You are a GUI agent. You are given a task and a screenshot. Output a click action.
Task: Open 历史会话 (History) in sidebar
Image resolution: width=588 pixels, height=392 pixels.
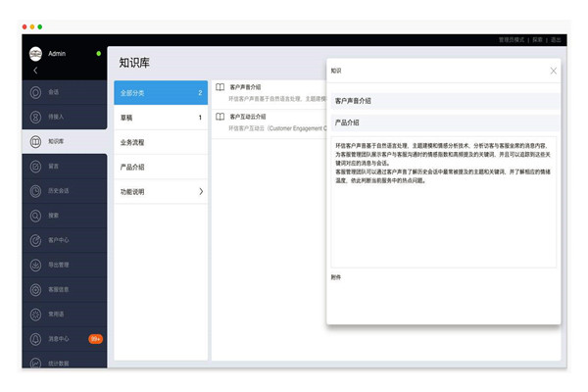pos(58,190)
